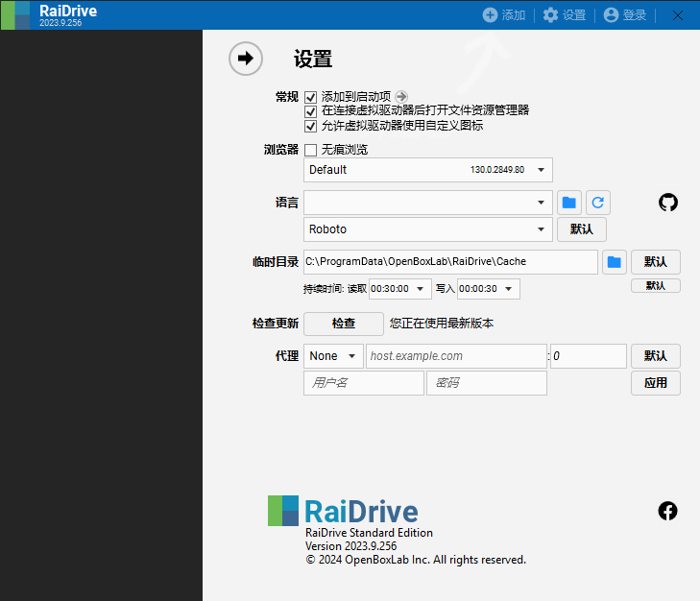This screenshot has width=700, height=601.
Task: Disable 允许虚拟驱动器使用自定义图标 checkbox
Action: [311, 126]
